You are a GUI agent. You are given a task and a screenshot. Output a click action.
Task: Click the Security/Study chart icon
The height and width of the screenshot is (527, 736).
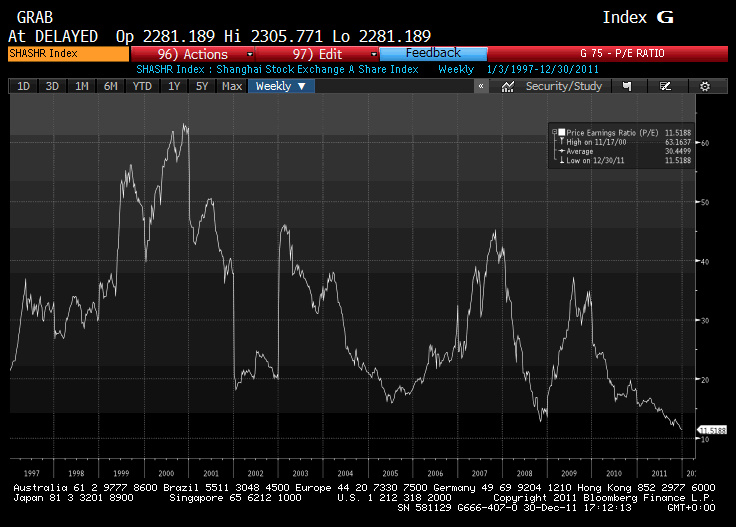click(508, 86)
